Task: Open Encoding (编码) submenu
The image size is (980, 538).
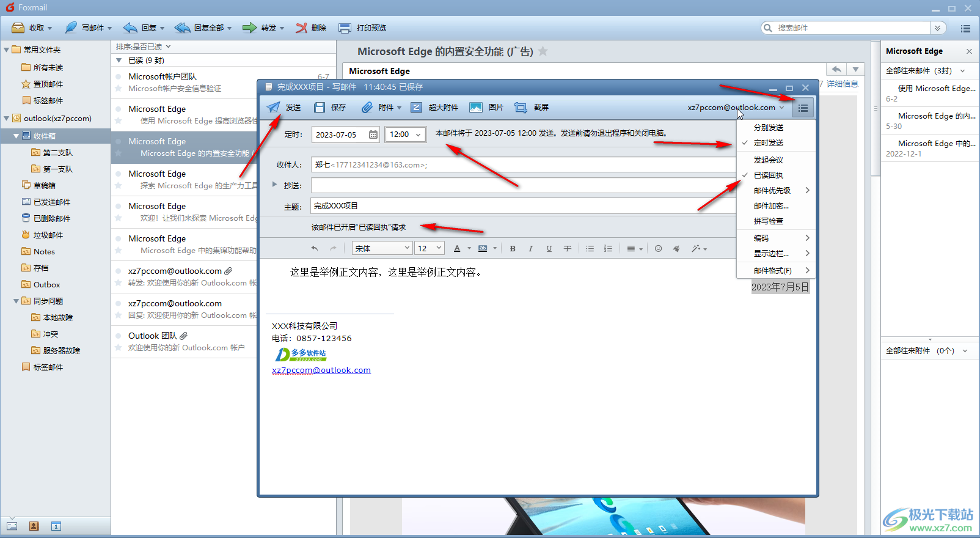Action: point(776,238)
